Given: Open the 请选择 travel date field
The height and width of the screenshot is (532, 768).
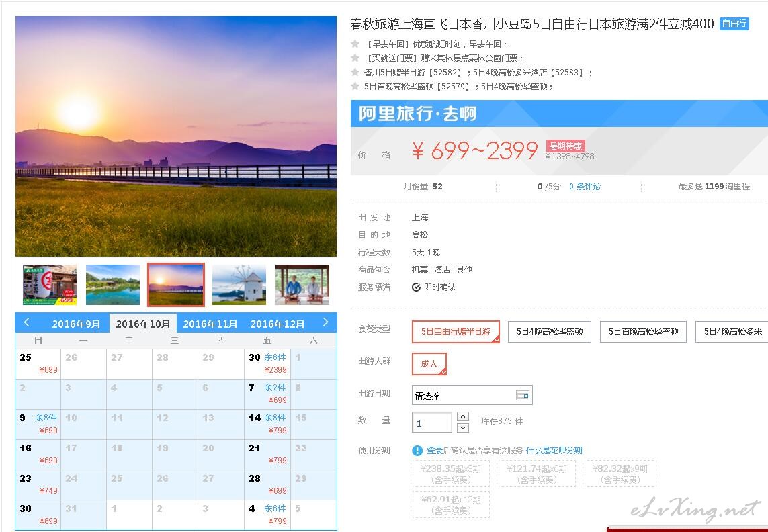Looking at the screenshot, I should tap(472, 395).
